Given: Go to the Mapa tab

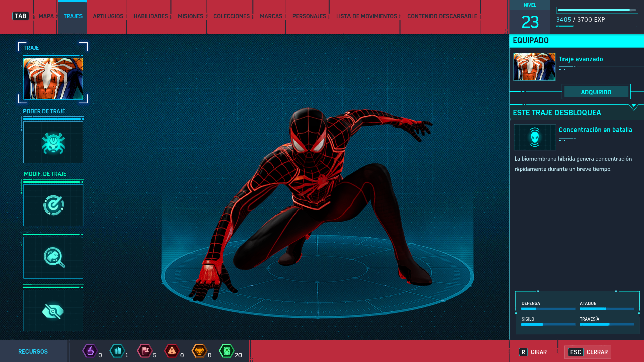Looking at the screenshot, I should click(x=46, y=16).
